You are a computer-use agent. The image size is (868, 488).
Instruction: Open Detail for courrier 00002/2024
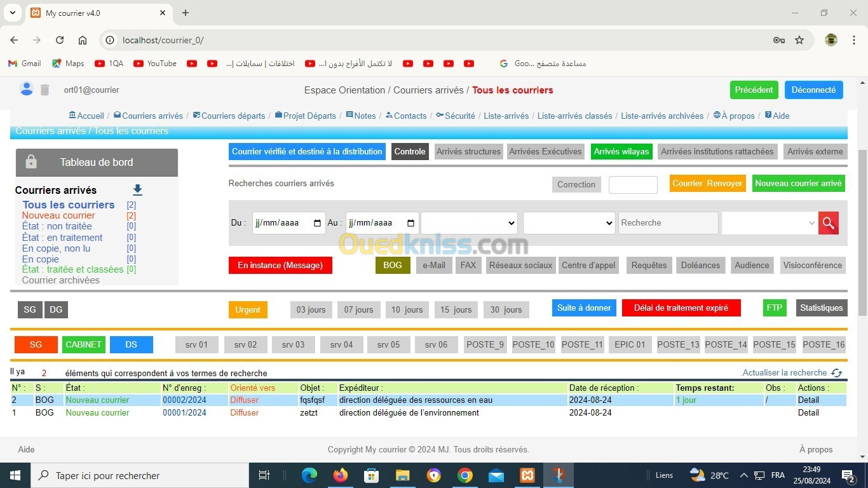pyautogui.click(x=808, y=400)
